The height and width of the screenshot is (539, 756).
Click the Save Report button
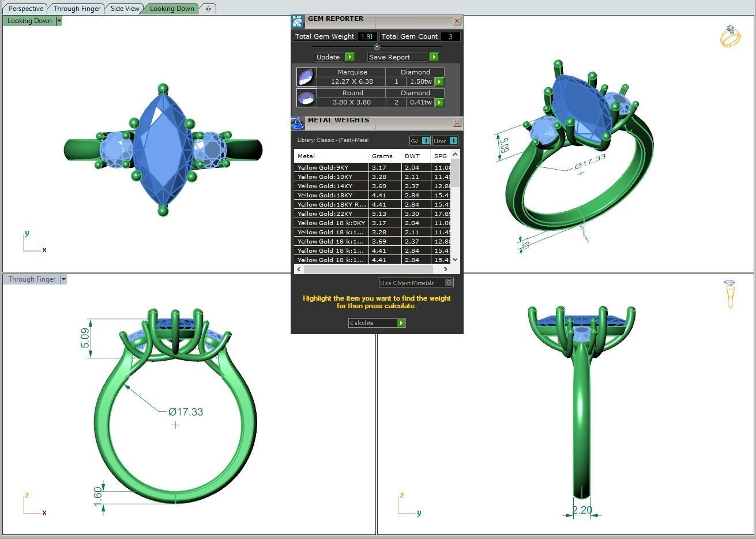398,57
